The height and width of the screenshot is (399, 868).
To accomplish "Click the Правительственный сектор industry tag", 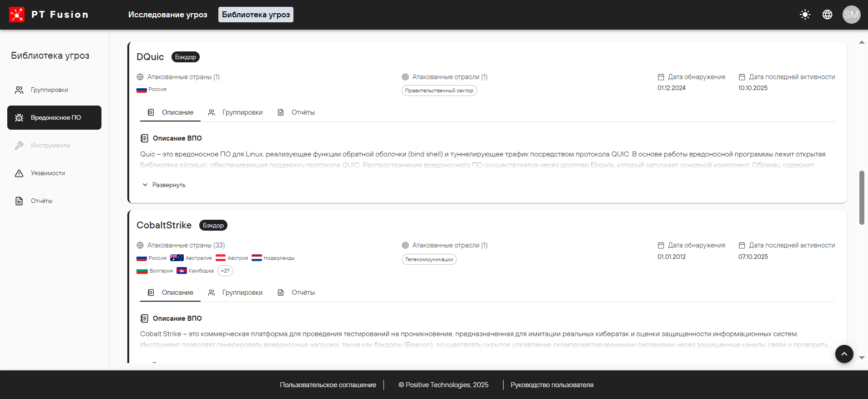I will [x=439, y=91].
